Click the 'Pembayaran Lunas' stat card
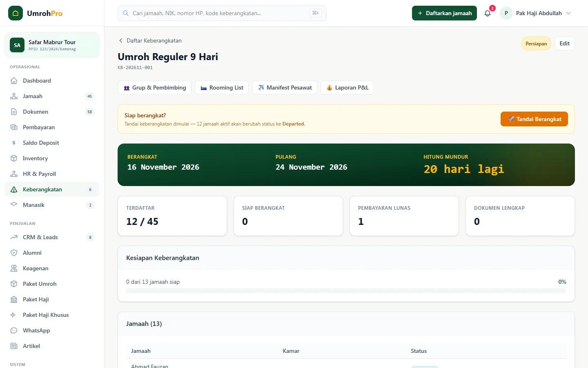Screen dimensions: 588x368 pyautogui.click(x=404, y=216)
